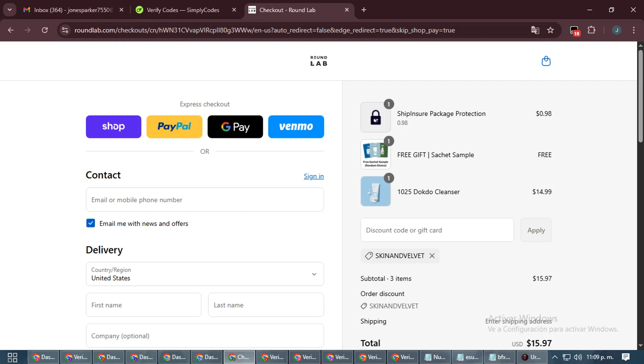This screenshot has width=644, height=364.
Task: Open a new browser tab
Action: (364, 10)
